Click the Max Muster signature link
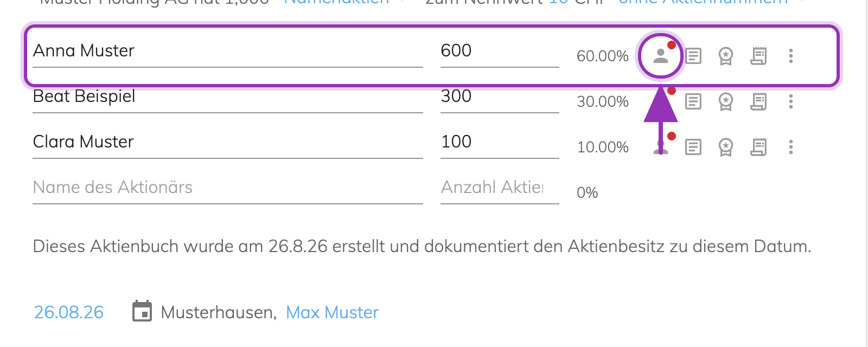The height and width of the screenshot is (347, 868). (332, 312)
